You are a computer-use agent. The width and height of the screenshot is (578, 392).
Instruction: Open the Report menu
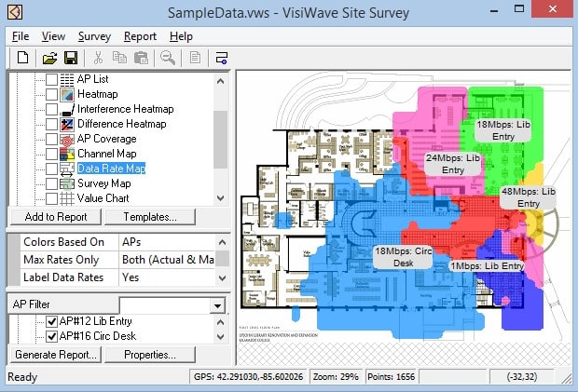point(140,36)
